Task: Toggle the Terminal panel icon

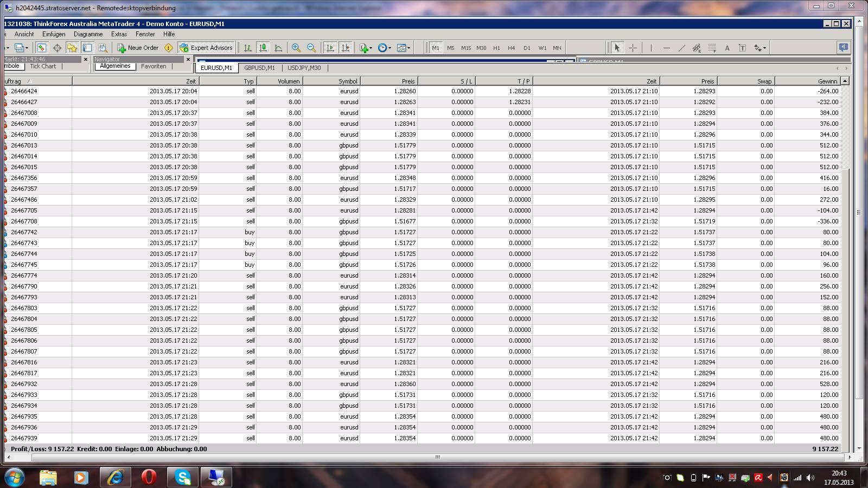Action: pyautogui.click(x=87, y=48)
